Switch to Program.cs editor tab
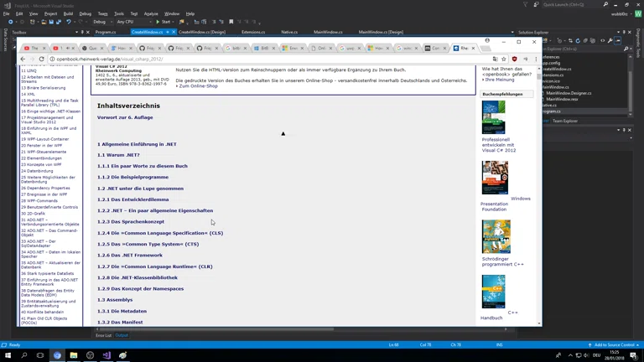 (106, 32)
